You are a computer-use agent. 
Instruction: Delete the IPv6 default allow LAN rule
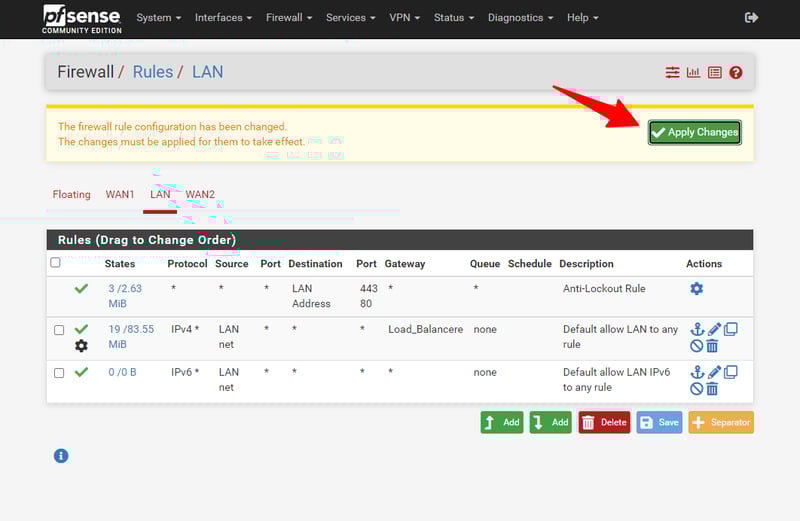coord(712,389)
